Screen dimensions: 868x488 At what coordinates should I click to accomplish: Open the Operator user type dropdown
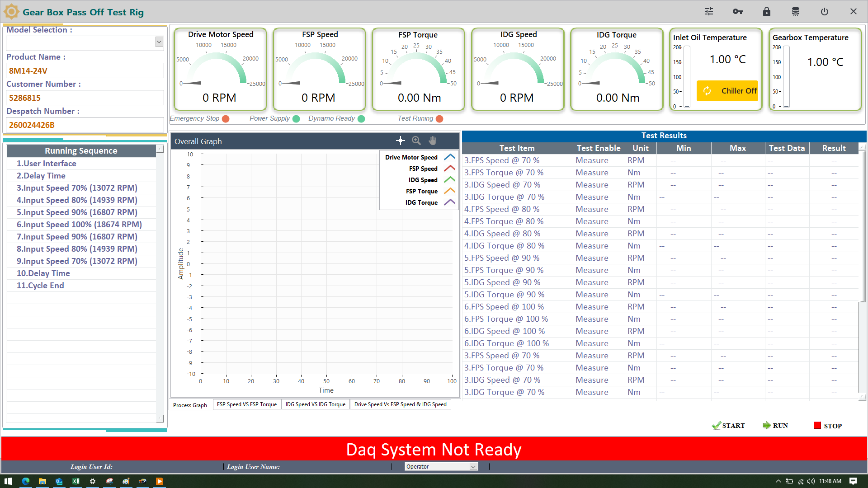pyautogui.click(x=473, y=467)
